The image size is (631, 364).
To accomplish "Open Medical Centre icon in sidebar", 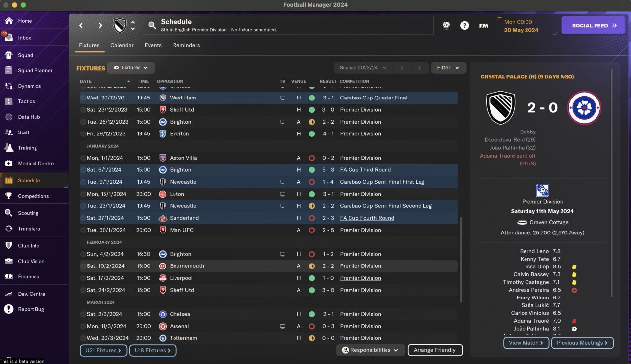I will coord(9,163).
